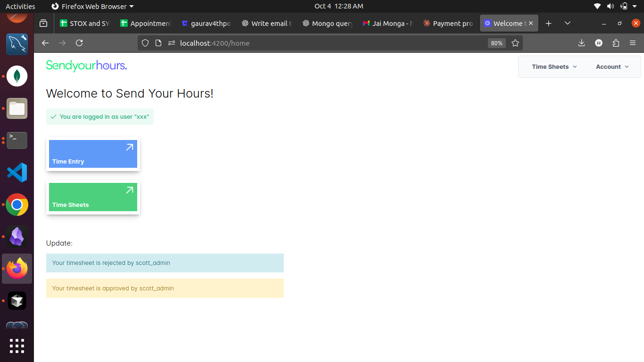Open Firefox hamburger application menu

pyautogui.click(x=633, y=43)
